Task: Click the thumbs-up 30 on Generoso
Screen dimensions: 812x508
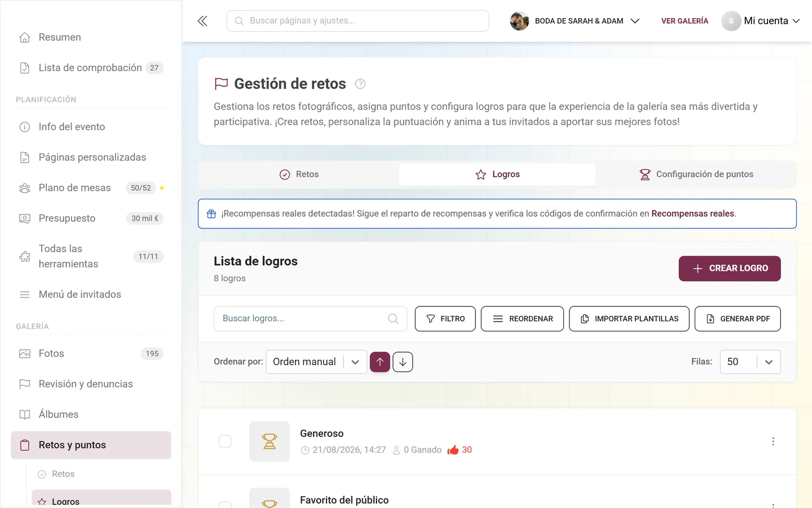Action: coord(460,450)
